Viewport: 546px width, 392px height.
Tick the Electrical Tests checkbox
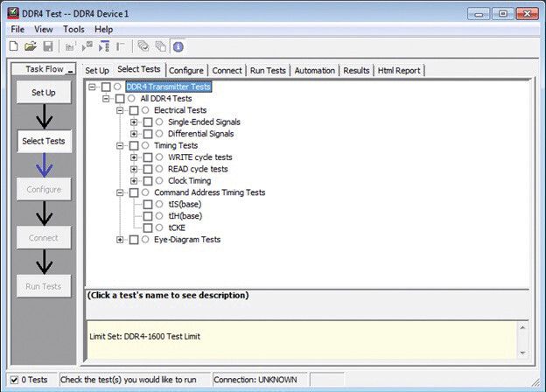click(134, 110)
